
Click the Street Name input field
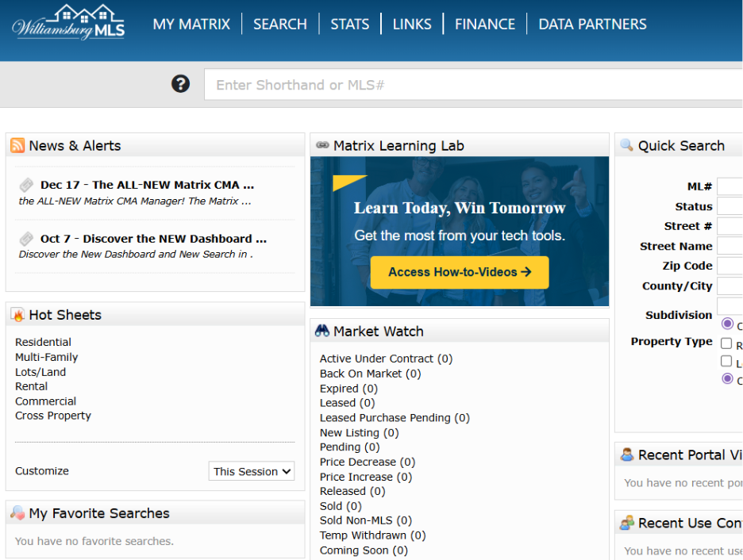[x=730, y=246]
